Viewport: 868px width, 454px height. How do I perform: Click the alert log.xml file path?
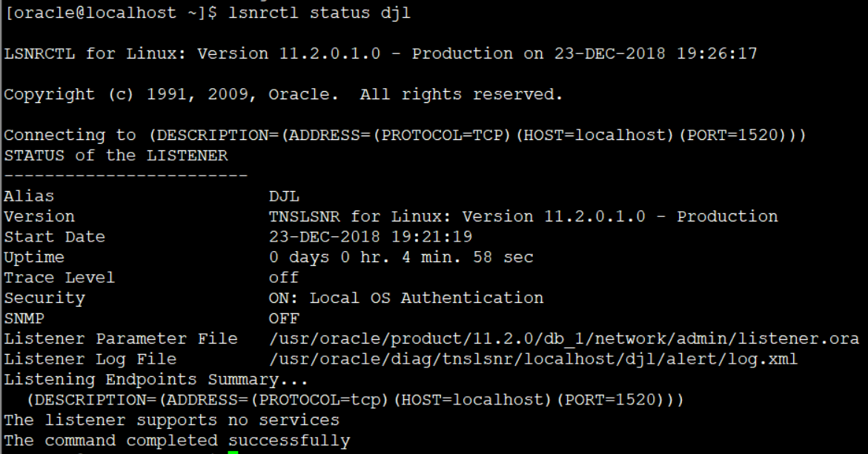click(533, 359)
